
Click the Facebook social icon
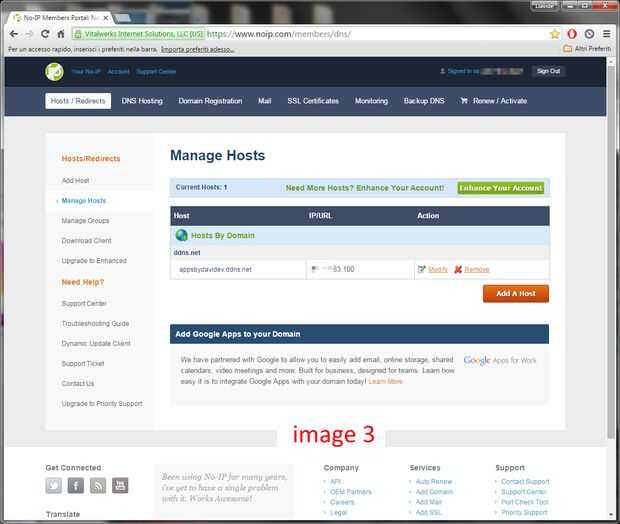pyautogui.click(x=76, y=485)
